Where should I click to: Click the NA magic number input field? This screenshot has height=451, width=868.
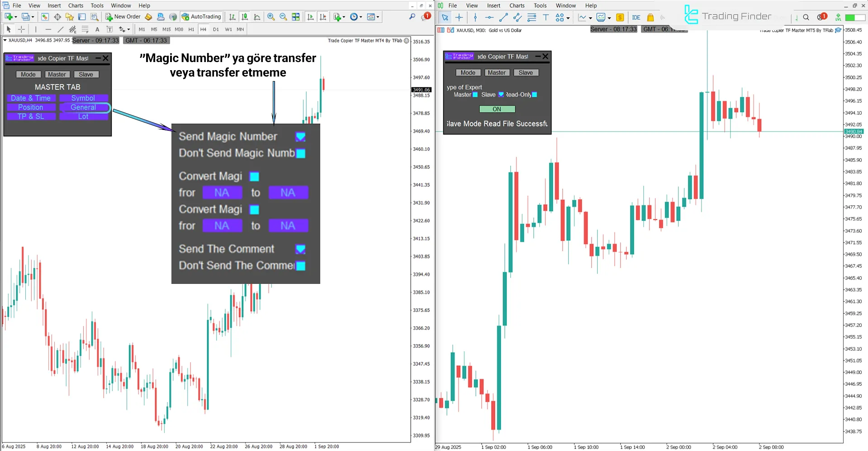pyautogui.click(x=222, y=192)
